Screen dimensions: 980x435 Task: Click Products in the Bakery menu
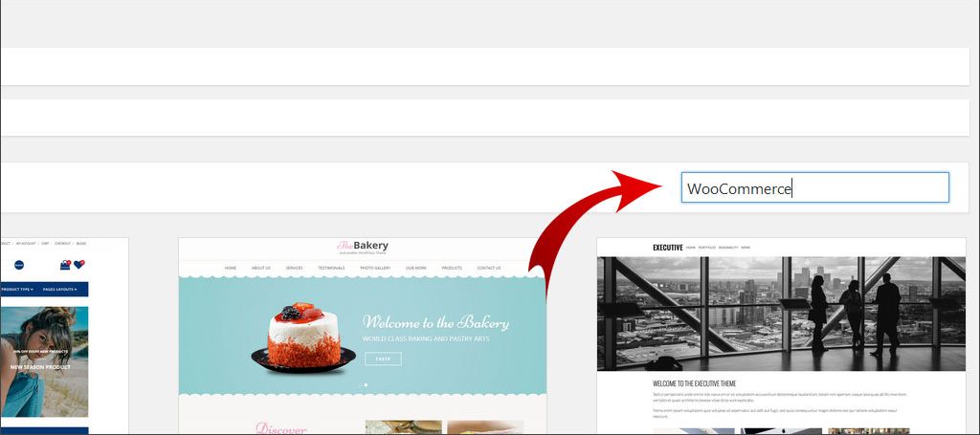pos(452,268)
